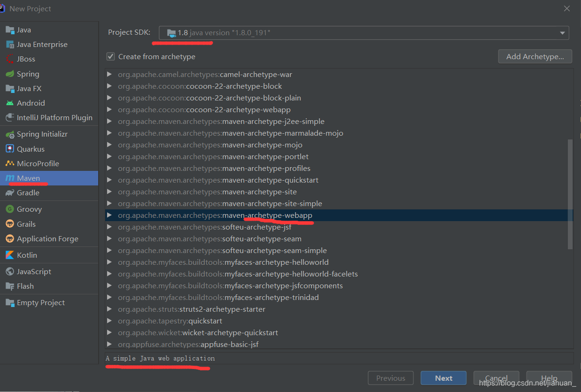
Task: Expand maven-archetype-j2ee-simple node
Action: (109, 122)
